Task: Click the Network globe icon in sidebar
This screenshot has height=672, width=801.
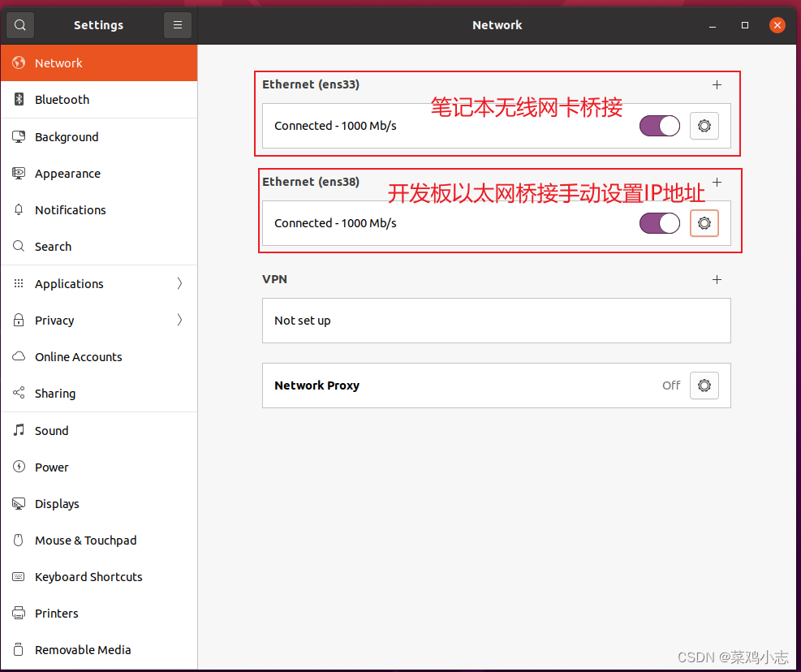Action: 19,62
